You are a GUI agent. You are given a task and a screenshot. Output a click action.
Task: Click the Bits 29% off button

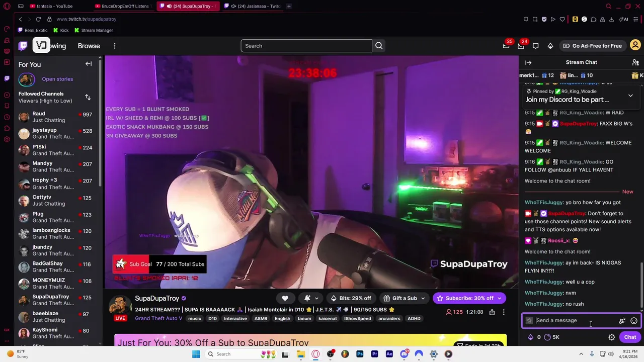pos(351,298)
